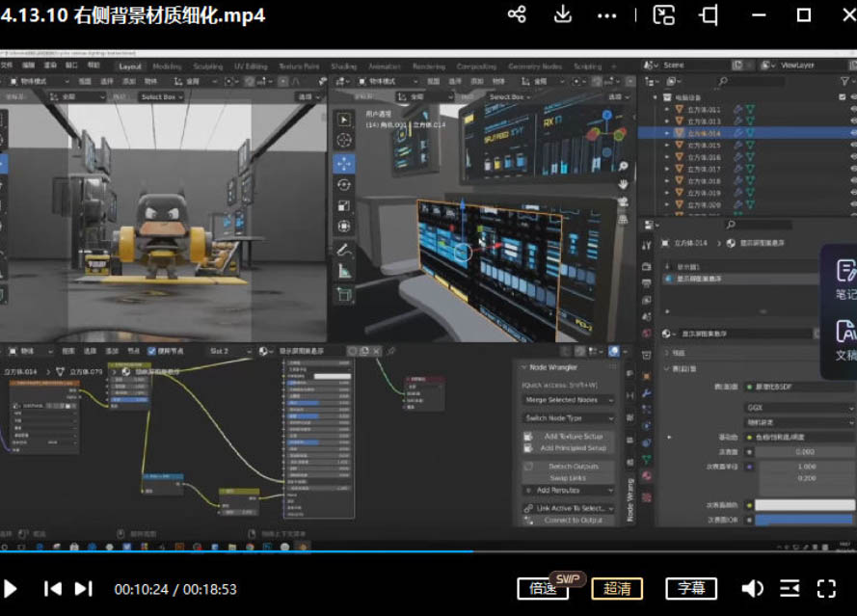Switch to the Modeling workspace tab

click(167, 67)
